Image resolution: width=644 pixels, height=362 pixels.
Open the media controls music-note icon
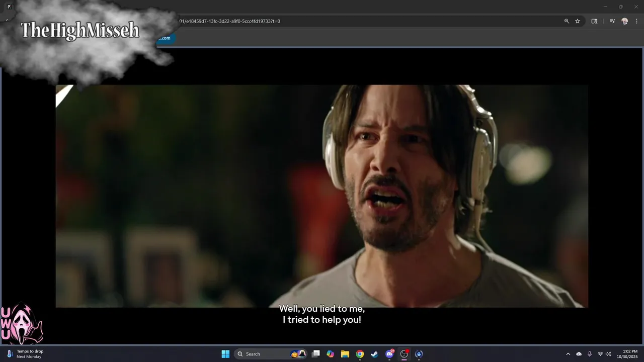coord(612,21)
